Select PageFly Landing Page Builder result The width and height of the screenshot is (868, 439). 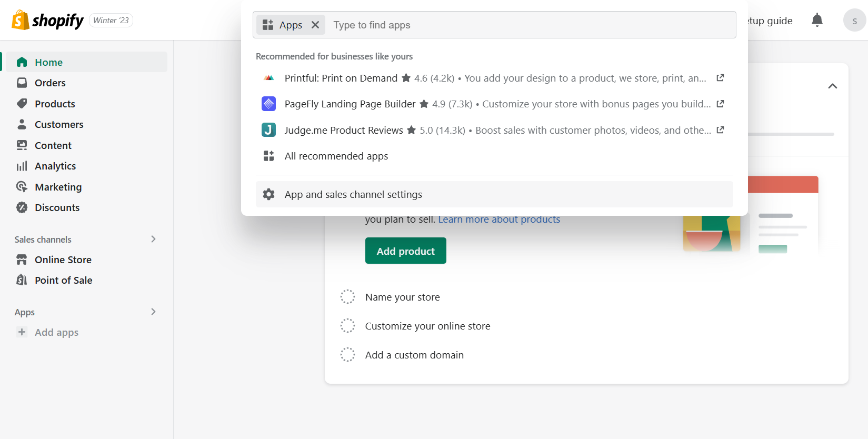coord(494,104)
